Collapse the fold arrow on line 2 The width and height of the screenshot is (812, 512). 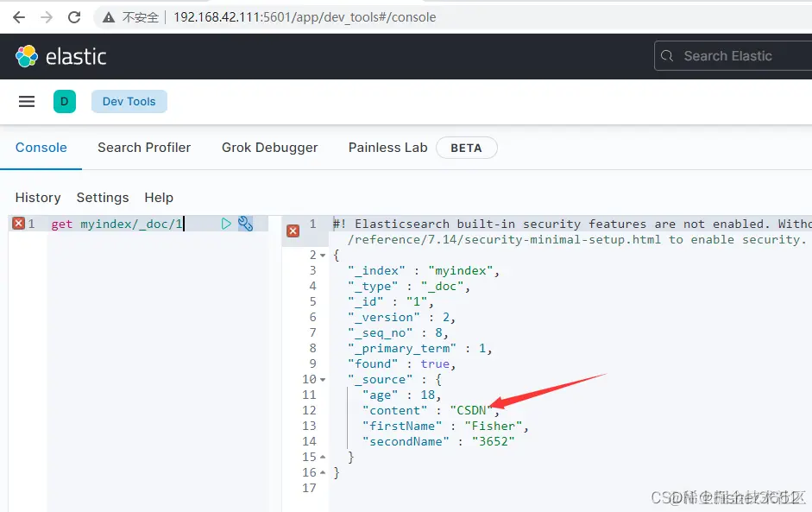coord(323,256)
